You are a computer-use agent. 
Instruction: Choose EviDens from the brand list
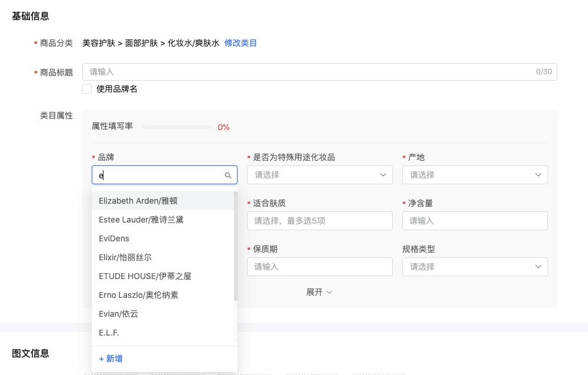coord(114,238)
